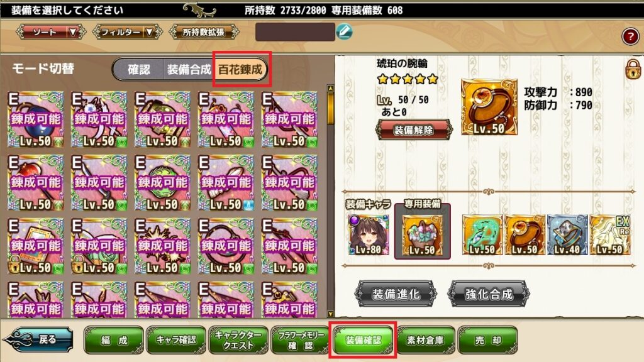The image size is (644, 362).
Task: Click the green earring Lv.50 equipment slot
Action: [482, 235]
